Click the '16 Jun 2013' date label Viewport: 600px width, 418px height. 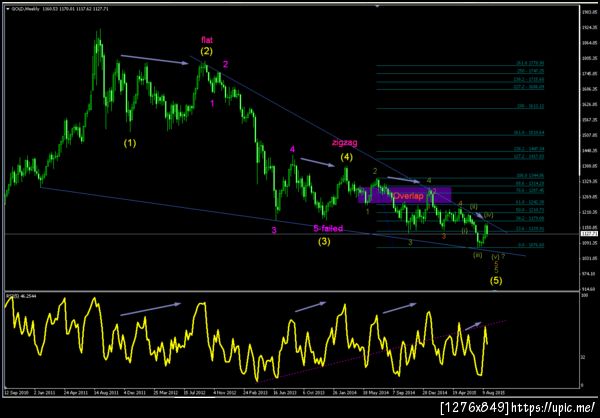click(284, 393)
